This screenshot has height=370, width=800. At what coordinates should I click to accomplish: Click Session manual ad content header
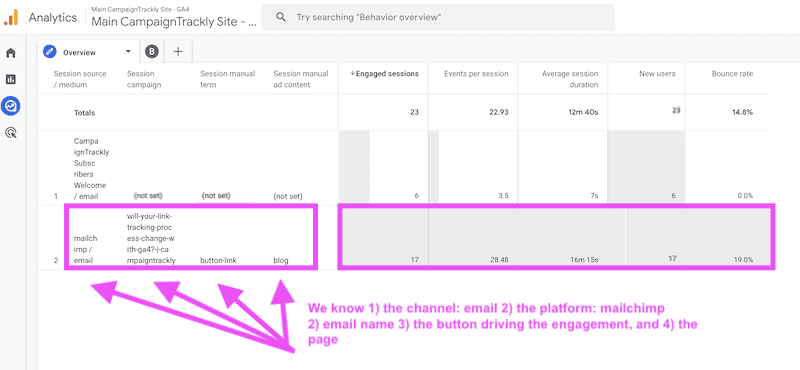pos(301,79)
